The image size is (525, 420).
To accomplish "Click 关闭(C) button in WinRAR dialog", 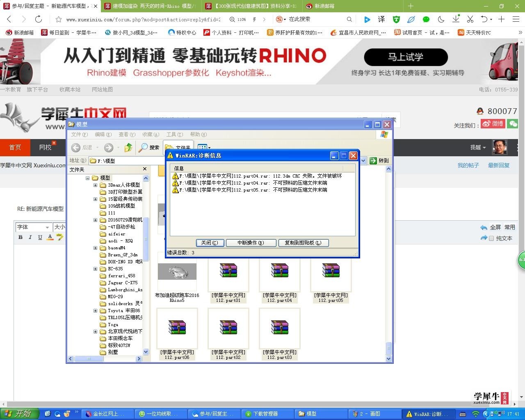I will point(210,243).
